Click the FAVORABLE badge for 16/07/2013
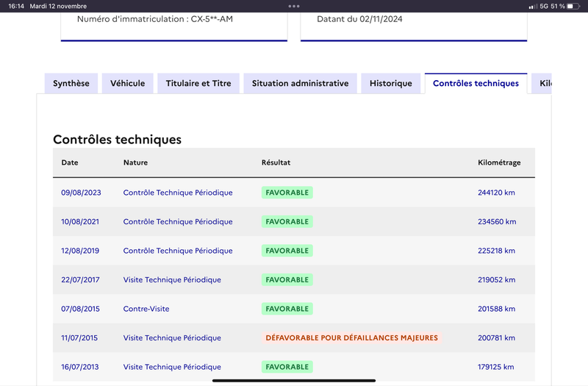The height and width of the screenshot is (386, 588). (287, 367)
